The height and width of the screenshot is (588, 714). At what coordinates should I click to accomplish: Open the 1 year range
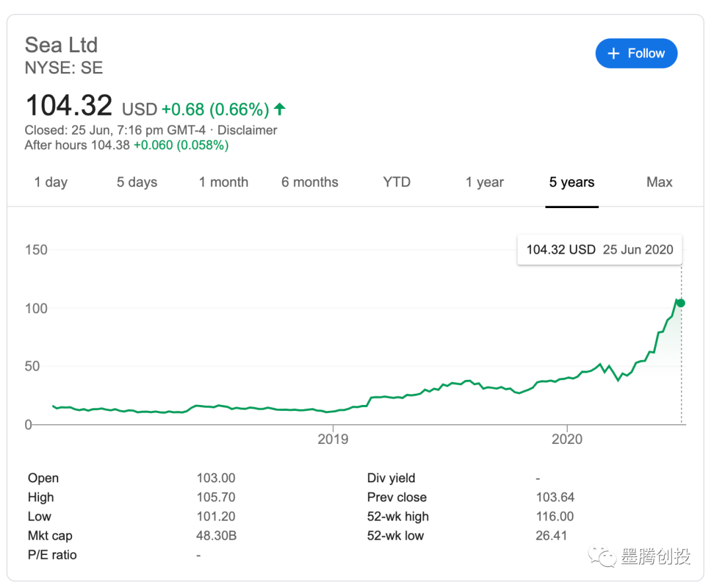click(485, 182)
